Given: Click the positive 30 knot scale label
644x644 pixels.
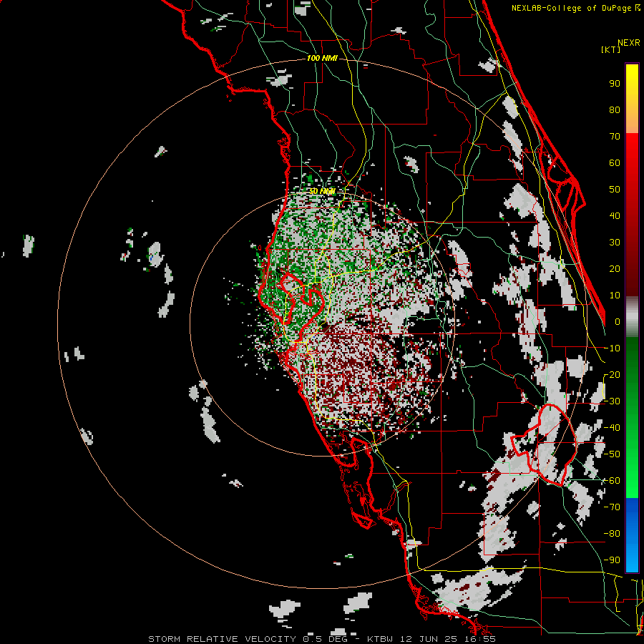Looking at the screenshot, I should 615,243.
